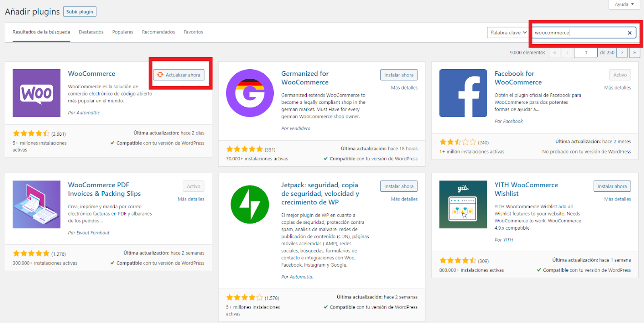644x323 pixels.
Task: Go to previous page of results
Action: [568, 52]
